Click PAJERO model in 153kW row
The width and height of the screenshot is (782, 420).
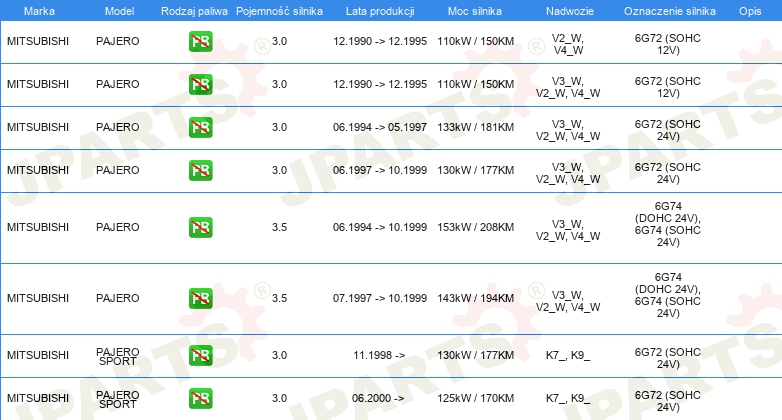coord(118,227)
